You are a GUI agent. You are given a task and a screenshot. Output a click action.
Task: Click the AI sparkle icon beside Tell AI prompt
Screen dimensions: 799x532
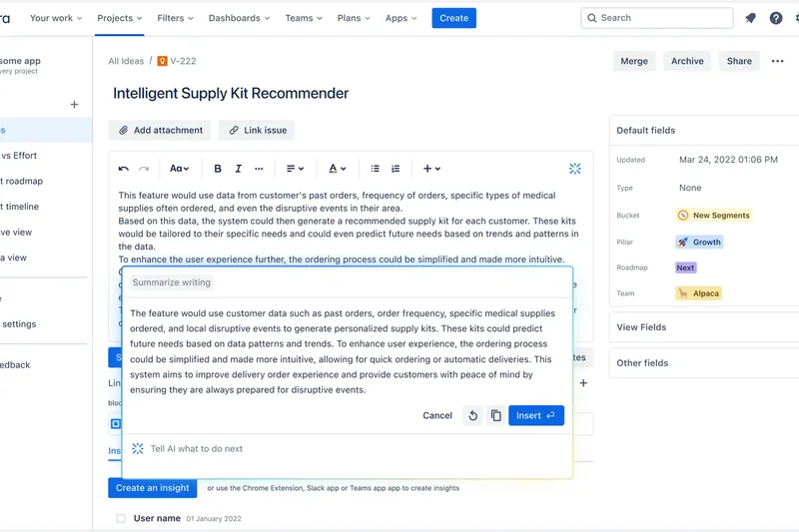(138, 448)
